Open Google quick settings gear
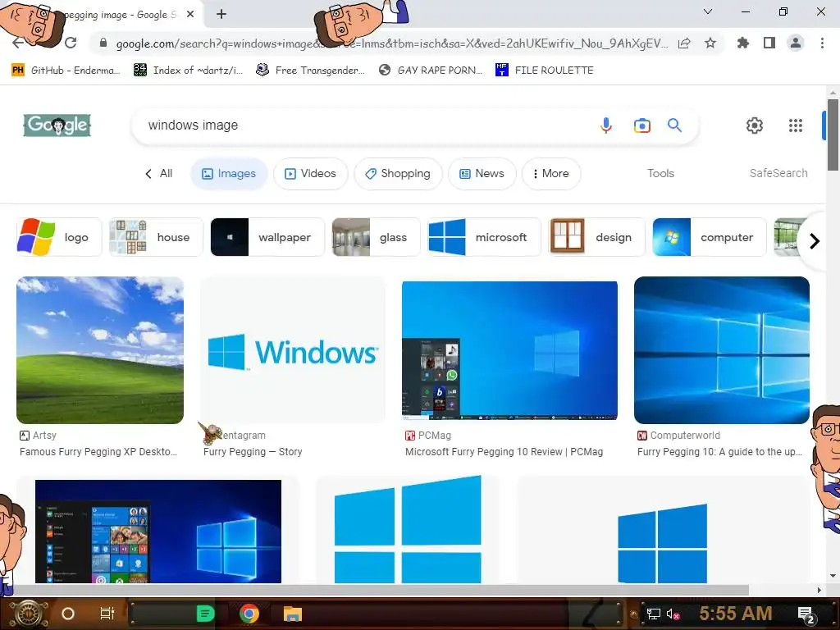 (x=755, y=126)
